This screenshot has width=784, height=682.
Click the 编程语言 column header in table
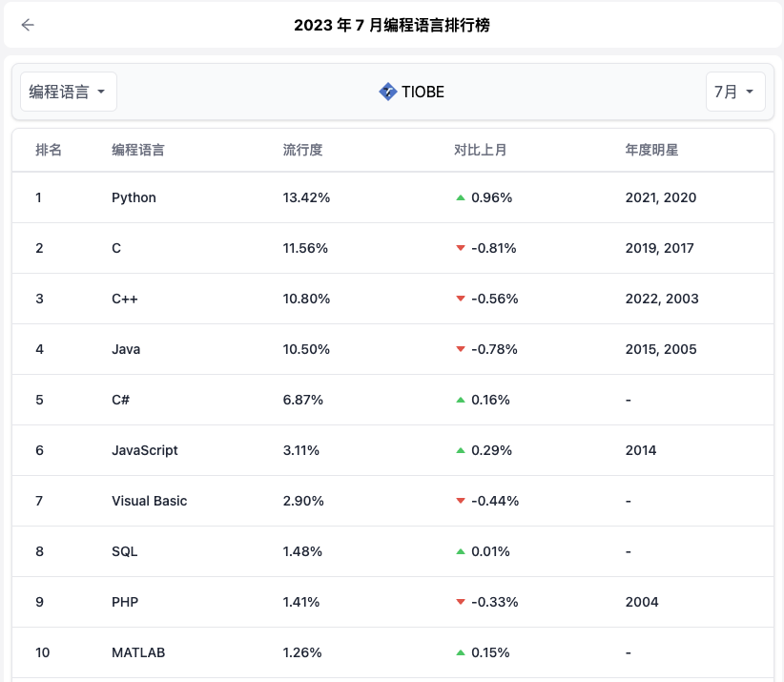[138, 150]
